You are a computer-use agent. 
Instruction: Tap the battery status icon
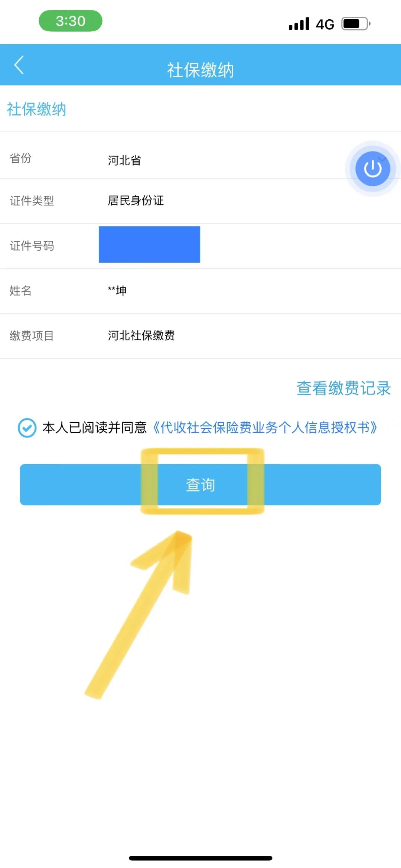click(x=355, y=24)
